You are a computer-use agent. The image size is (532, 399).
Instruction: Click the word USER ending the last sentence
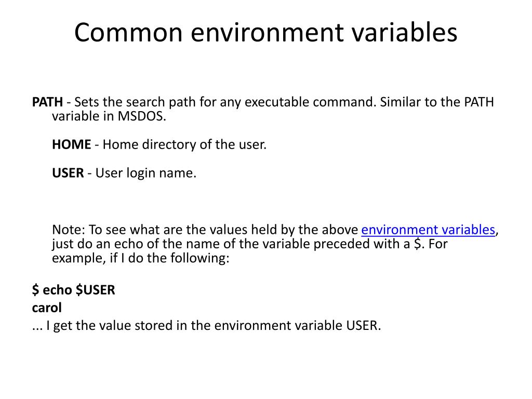click(364, 326)
